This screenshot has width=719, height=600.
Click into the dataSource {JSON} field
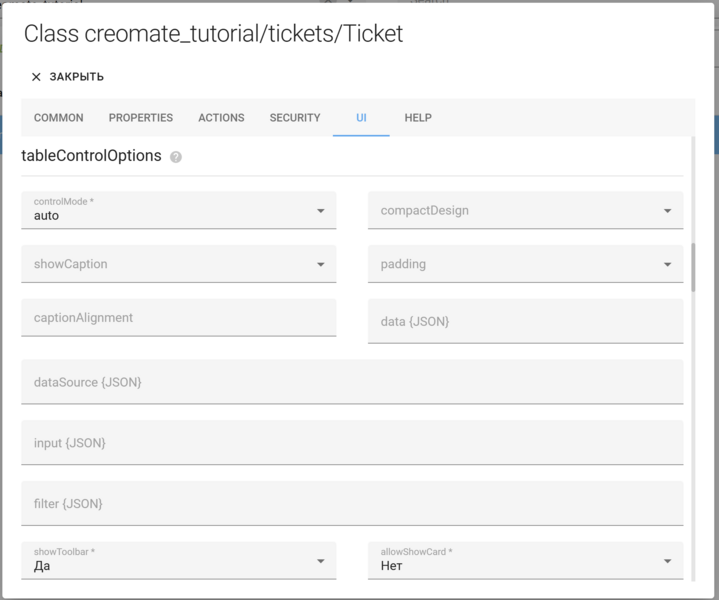tap(352, 382)
